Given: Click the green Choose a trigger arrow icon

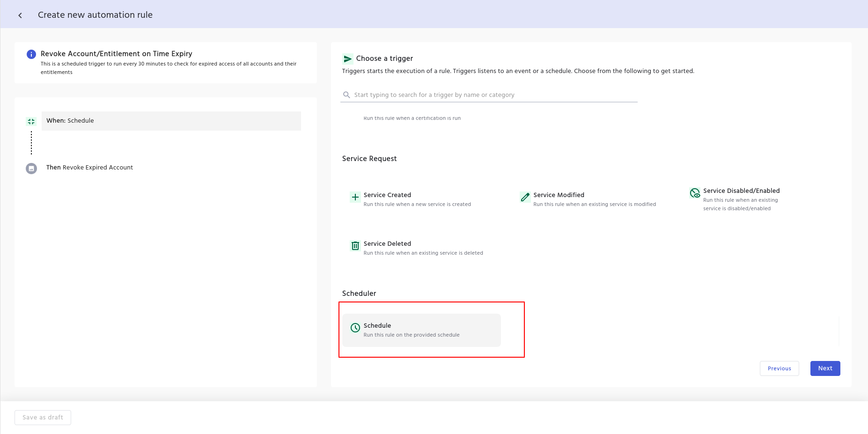Looking at the screenshot, I should point(347,59).
